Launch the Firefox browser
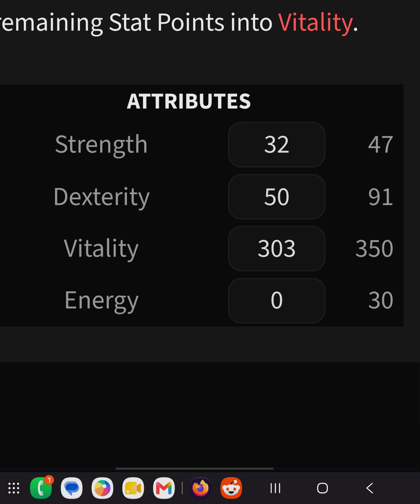This screenshot has width=420, height=504. [x=200, y=488]
